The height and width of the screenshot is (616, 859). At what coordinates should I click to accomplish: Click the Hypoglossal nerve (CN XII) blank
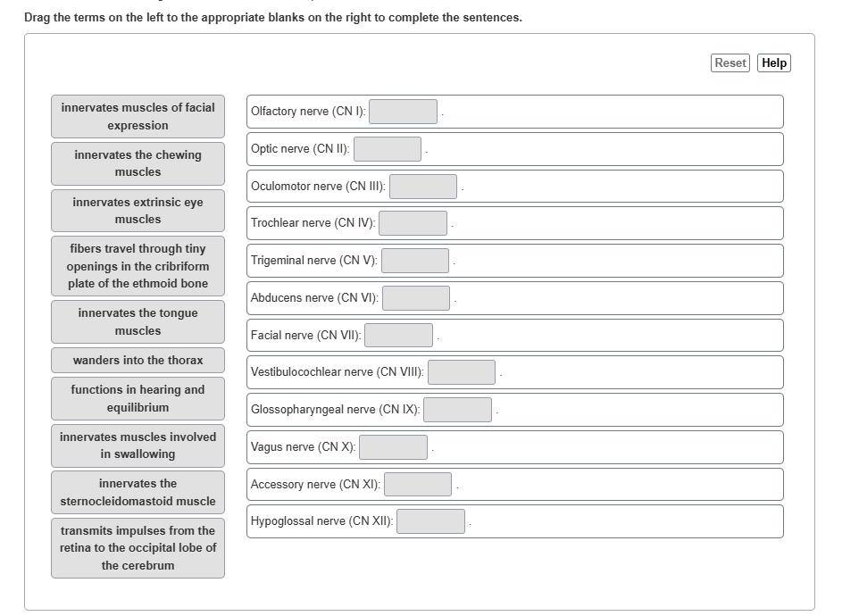click(x=431, y=521)
